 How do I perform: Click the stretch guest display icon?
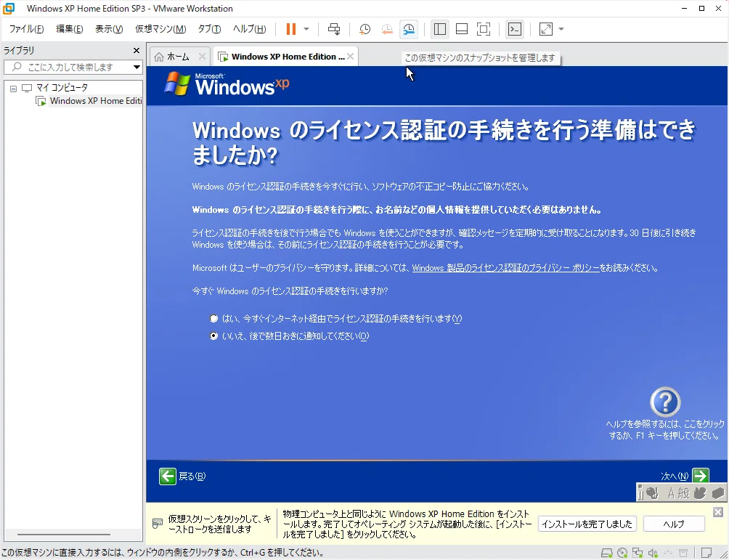click(x=546, y=29)
